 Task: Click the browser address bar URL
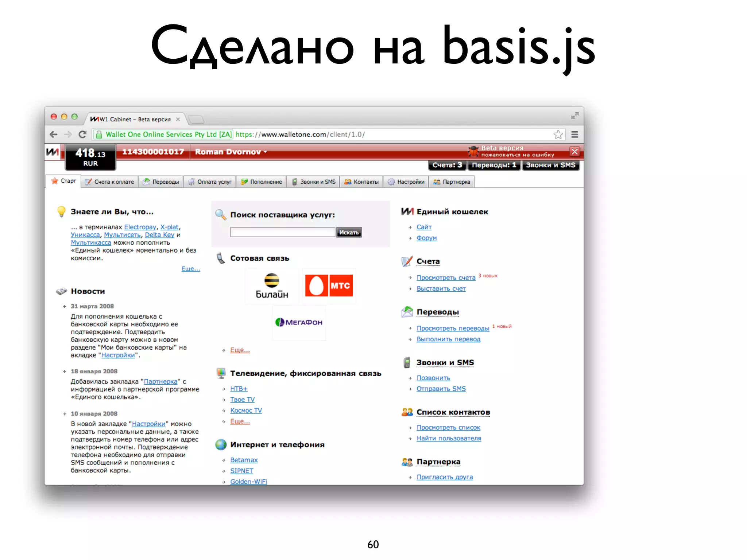[x=300, y=135]
